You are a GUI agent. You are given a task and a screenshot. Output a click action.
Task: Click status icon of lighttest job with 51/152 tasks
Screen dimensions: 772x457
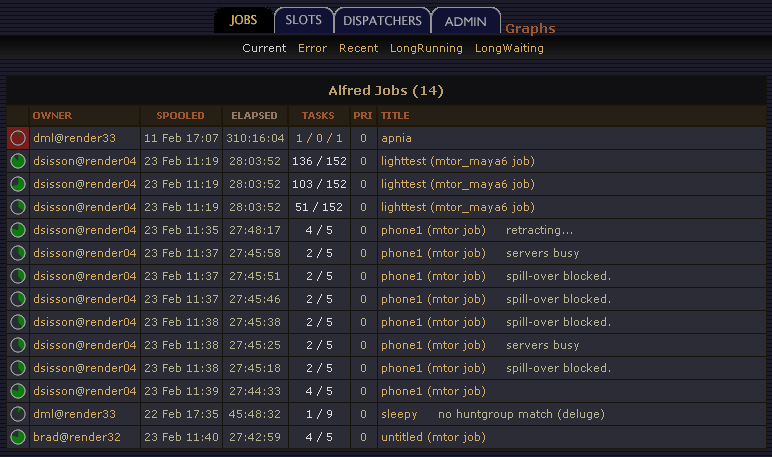tap(18, 207)
